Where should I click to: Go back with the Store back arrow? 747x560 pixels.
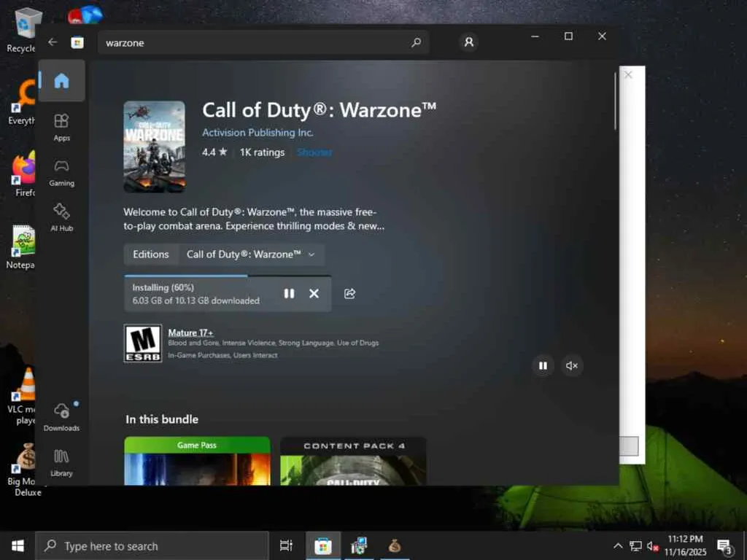tap(53, 42)
